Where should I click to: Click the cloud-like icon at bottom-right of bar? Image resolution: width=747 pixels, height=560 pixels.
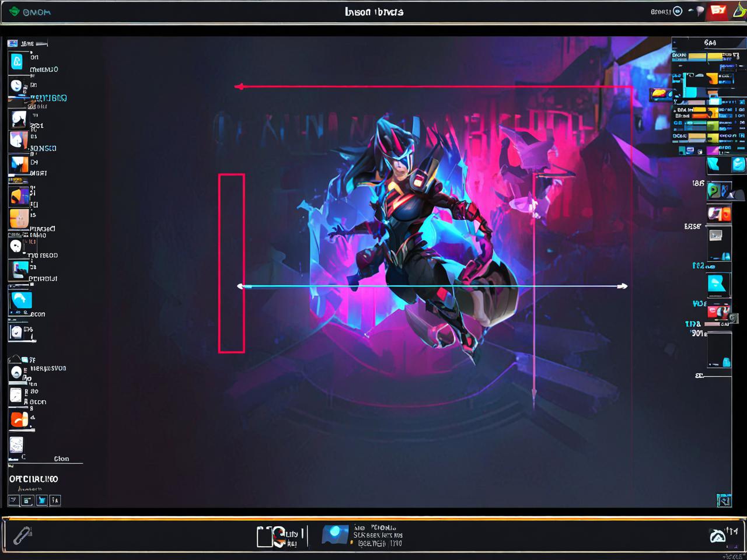717,535
